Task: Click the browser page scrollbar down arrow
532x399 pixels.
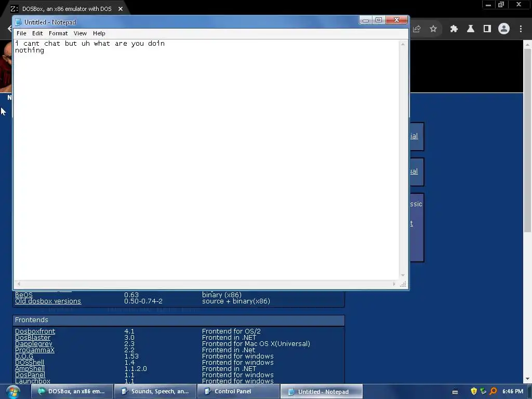Action: click(527, 379)
